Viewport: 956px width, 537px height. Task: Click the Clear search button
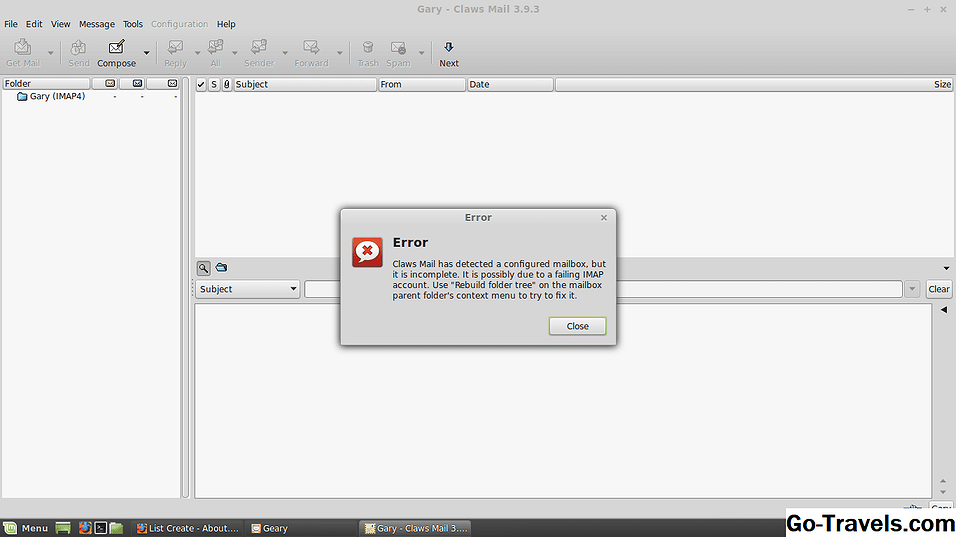pos(938,289)
